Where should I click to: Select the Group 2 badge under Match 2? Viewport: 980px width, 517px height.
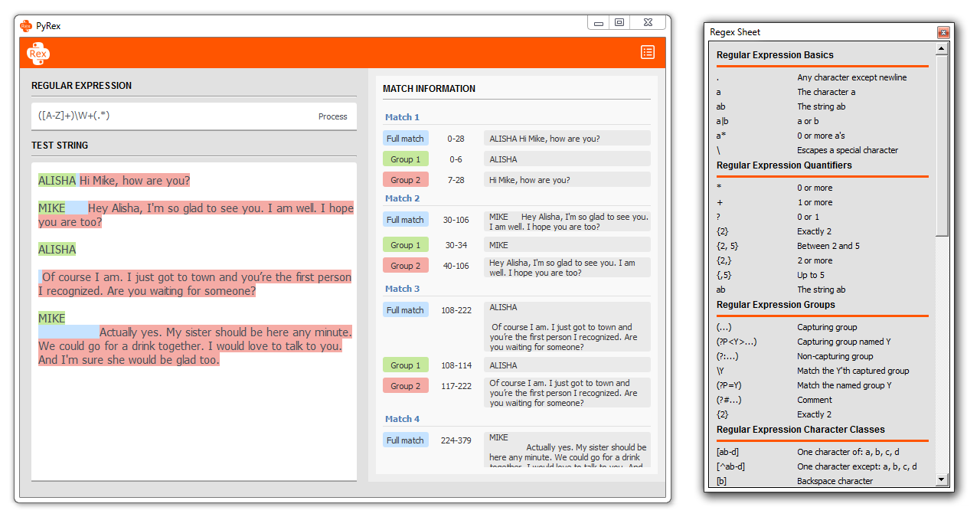405,266
